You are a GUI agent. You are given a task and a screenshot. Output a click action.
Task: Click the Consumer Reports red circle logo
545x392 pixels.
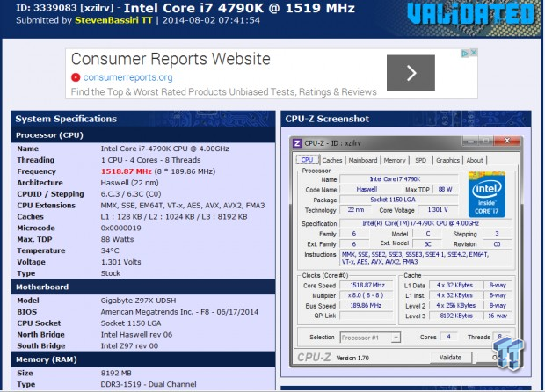click(x=76, y=77)
